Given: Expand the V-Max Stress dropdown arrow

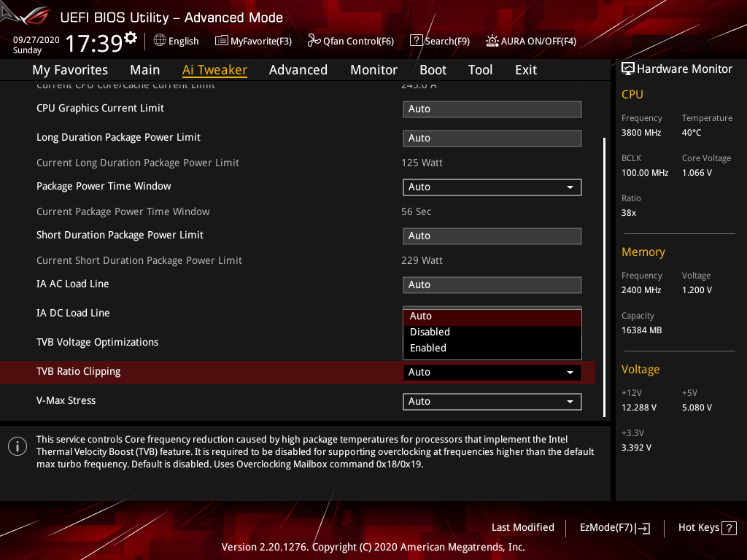Looking at the screenshot, I should [x=570, y=402].
